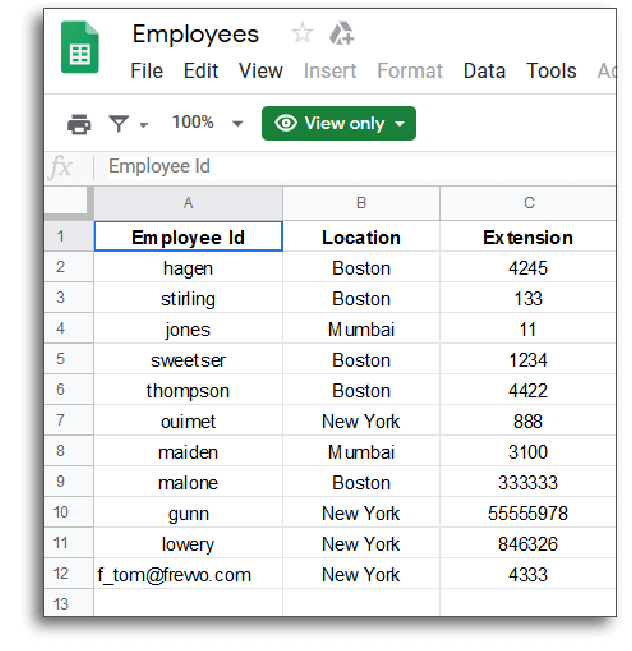The width and height of the screenshot is (632, 651).
Task: Click the formula bar showing Employee Id
Action: tap(361, 166)
